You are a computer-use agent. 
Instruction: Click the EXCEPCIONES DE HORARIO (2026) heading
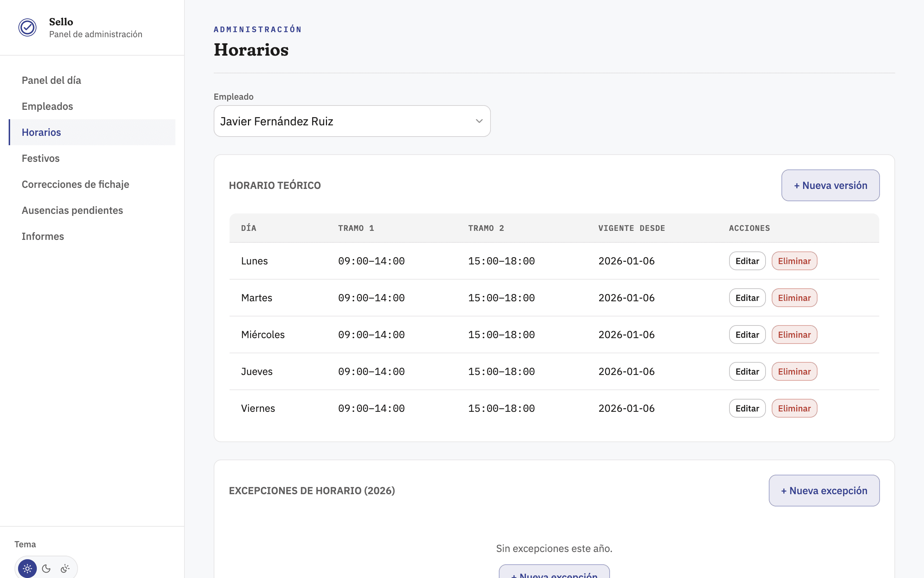311,491
